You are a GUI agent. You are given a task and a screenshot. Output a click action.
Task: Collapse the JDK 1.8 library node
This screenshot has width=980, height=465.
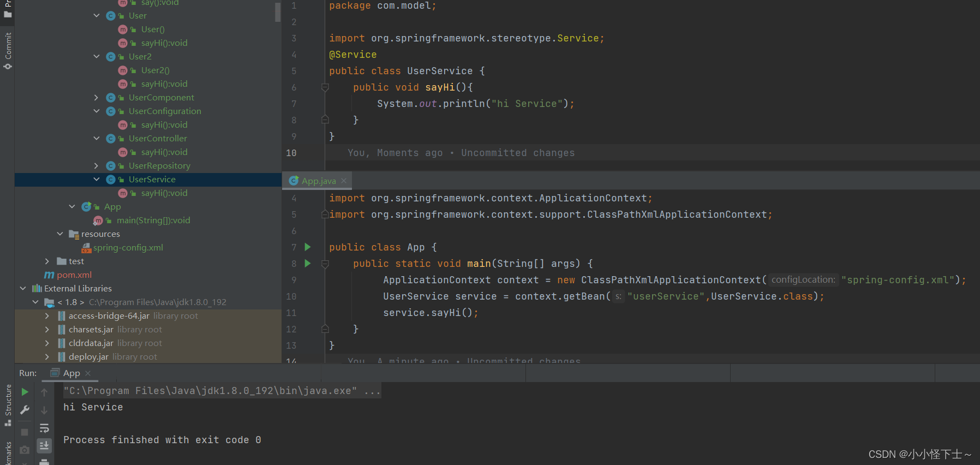click(x=35, y=302)
